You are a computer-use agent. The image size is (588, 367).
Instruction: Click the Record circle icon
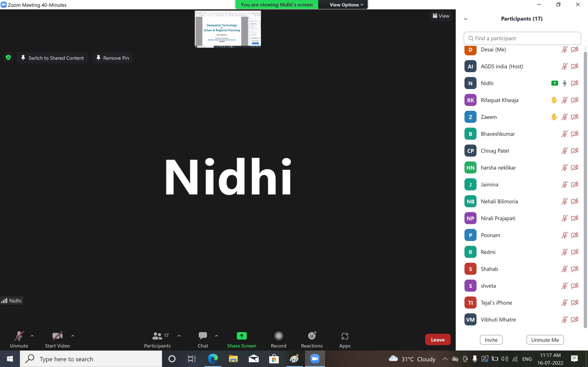278,336
